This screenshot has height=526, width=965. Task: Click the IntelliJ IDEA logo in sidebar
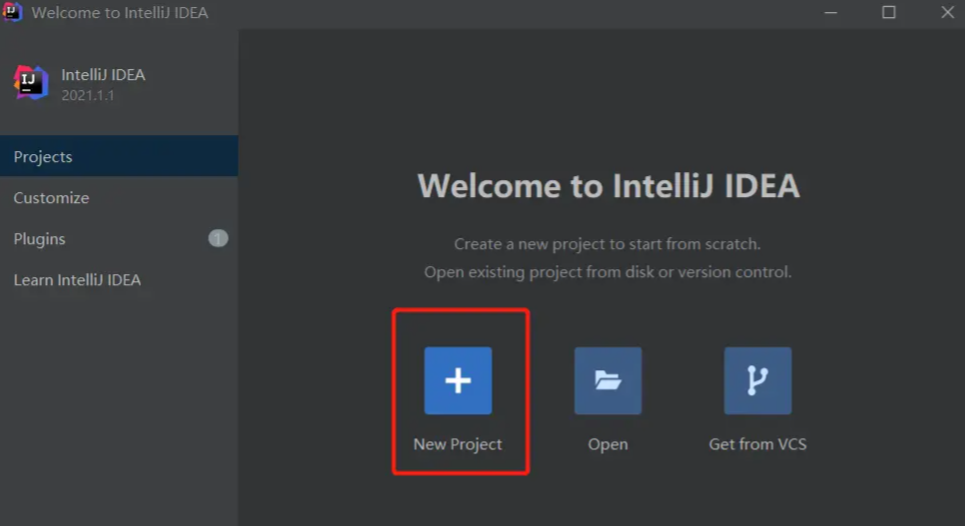31,82
